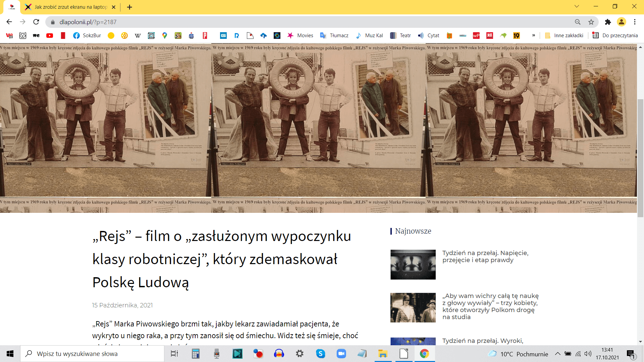
Task: Open the YouTube bookmark icon
Action: click(50, 36)
